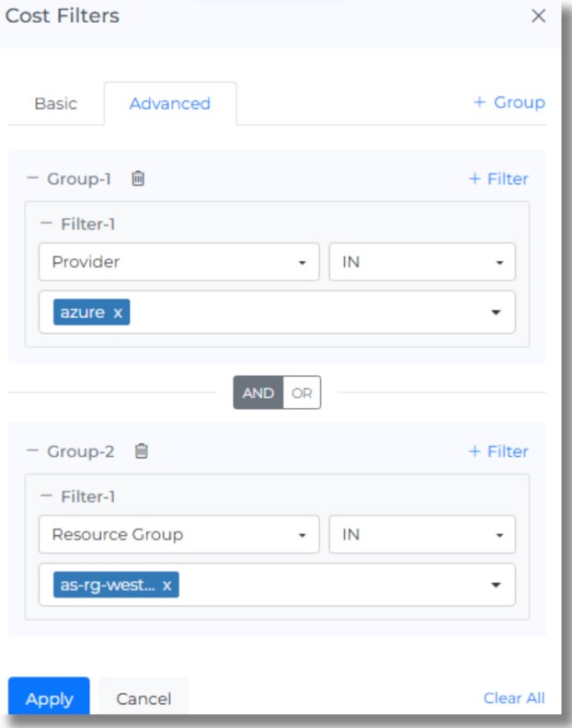Select the AND operator toggle

click(258, 393)
